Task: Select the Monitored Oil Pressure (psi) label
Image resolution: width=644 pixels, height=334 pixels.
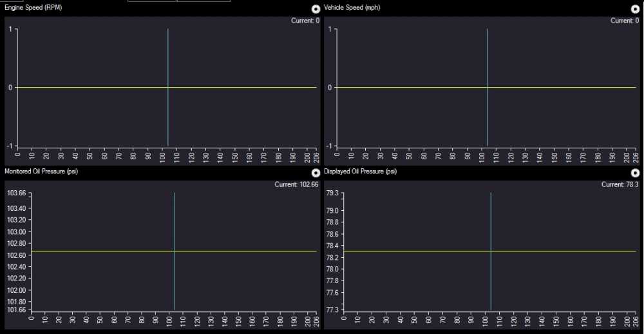Action: coord(41,172)
